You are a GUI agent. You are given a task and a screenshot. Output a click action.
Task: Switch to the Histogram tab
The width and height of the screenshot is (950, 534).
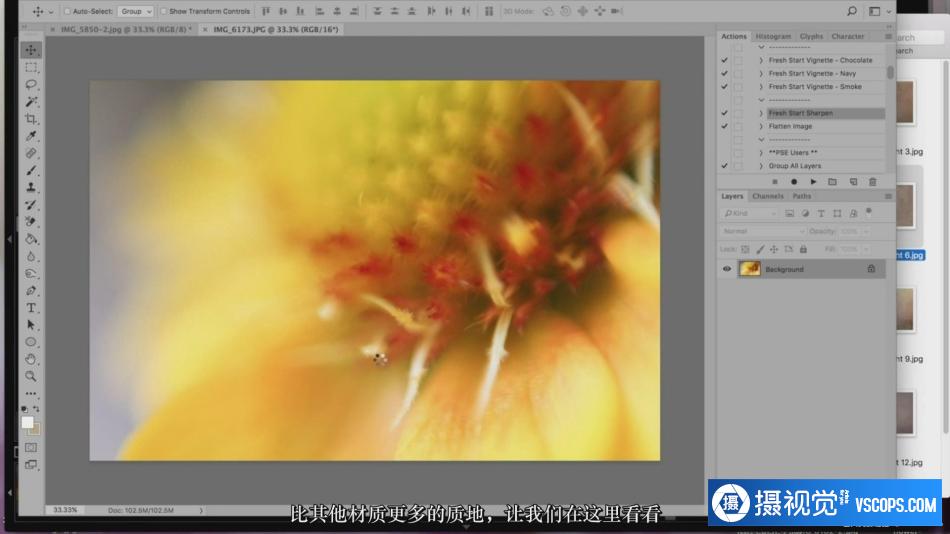pyautogui.click(x=773, y=36)
